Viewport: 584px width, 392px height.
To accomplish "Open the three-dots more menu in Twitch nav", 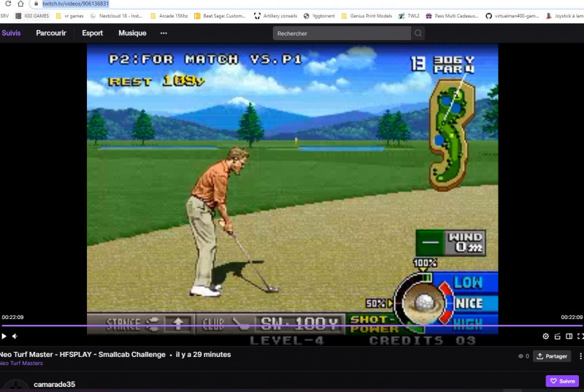I will click(x=164, y=33).
